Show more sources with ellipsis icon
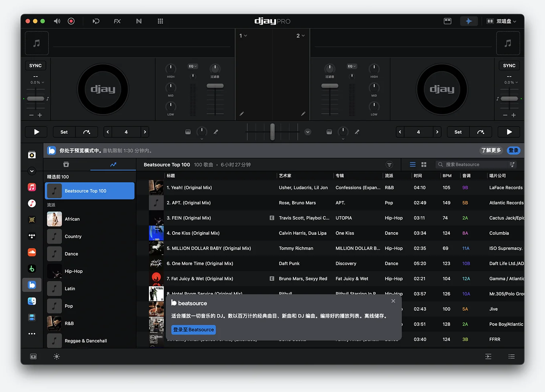This screenshot has width=545, height=392. coord(32,334)
